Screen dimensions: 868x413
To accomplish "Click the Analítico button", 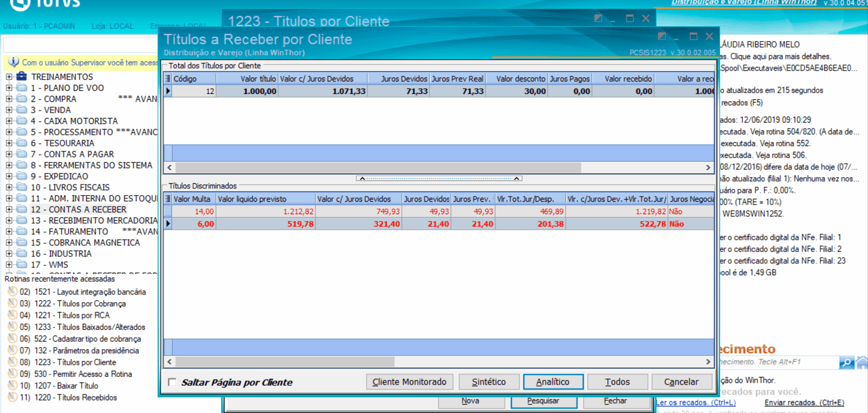I will [553, 382].
